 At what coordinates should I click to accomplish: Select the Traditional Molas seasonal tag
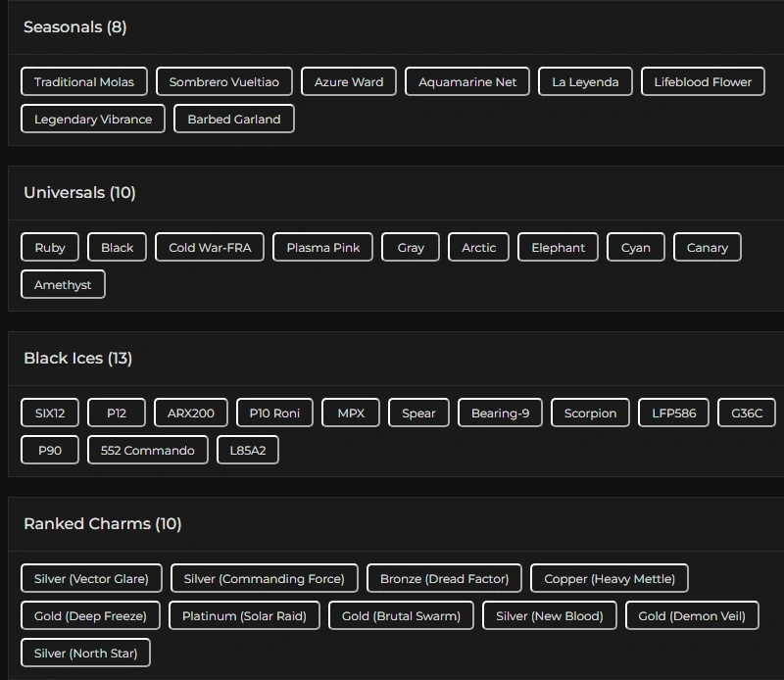(x=84, y=81)
